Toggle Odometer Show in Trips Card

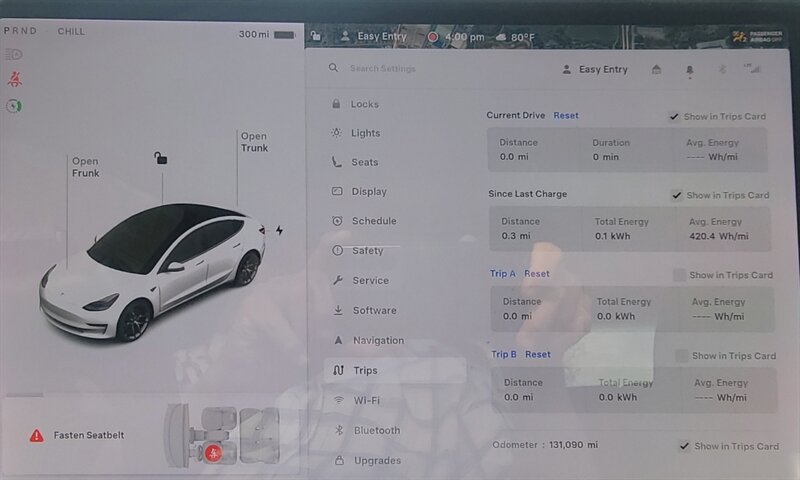[684, 446]
